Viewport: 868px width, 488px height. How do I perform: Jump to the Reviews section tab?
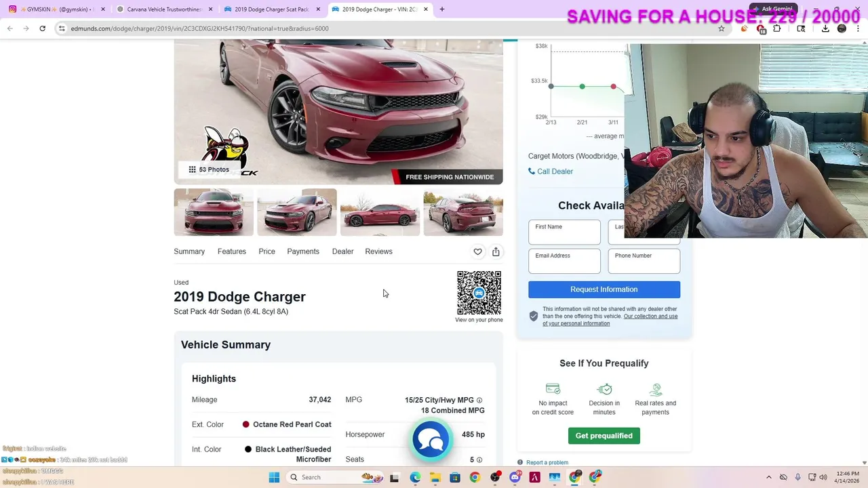tap(378, 251)
